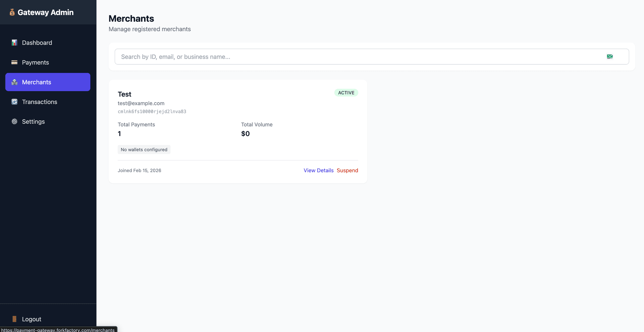Click the Settings gear icon
This screenshot has width=644, height=332.
(14, 122)
